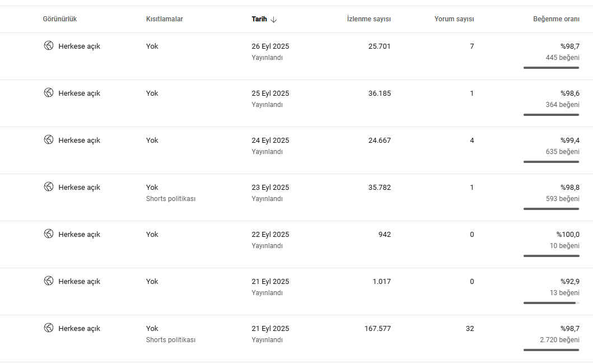Click the globe icon for 26 Eyl 2025 video
The width and height of the screenshot is (593, 364).
point(49,46)
